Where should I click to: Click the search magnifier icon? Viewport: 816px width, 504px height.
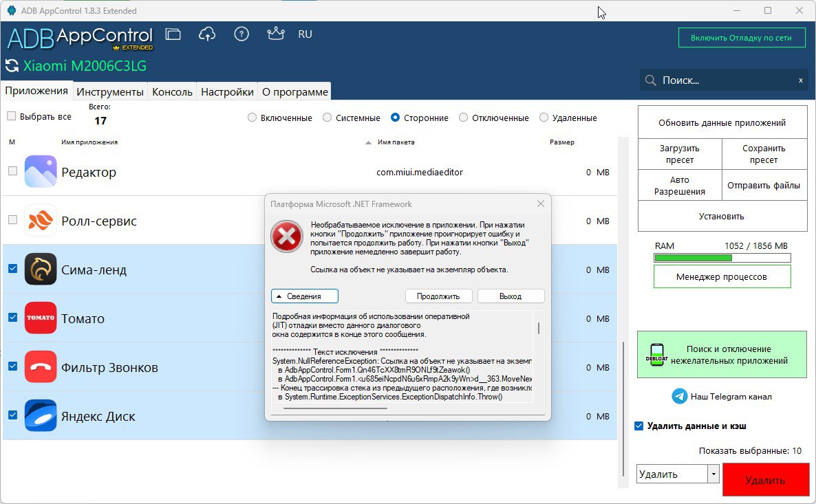650,80
